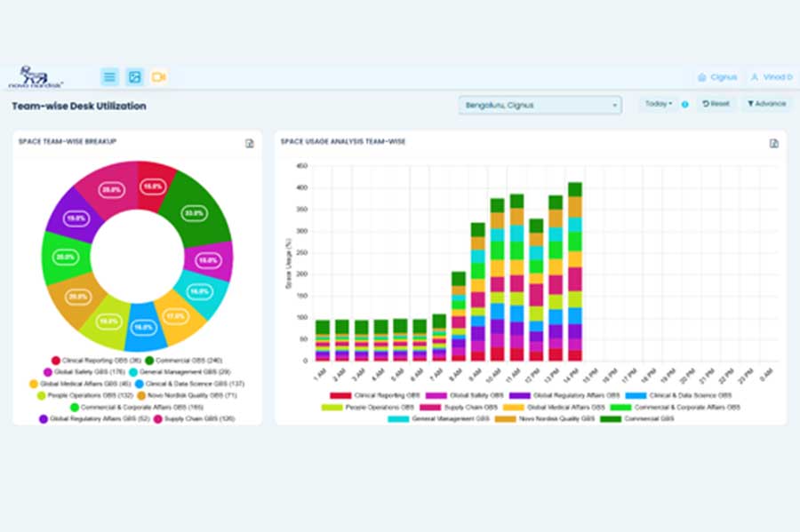800x532 pixels.
Task: Export the Space Usage Analysis chart
Action: pos(774,143)
